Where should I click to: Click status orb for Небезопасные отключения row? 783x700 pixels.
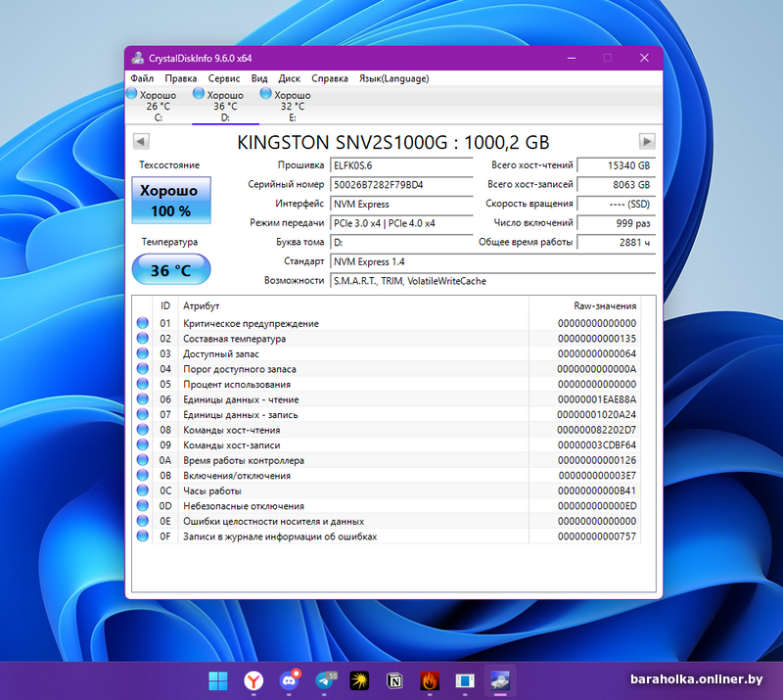click(x=142, y=505)
